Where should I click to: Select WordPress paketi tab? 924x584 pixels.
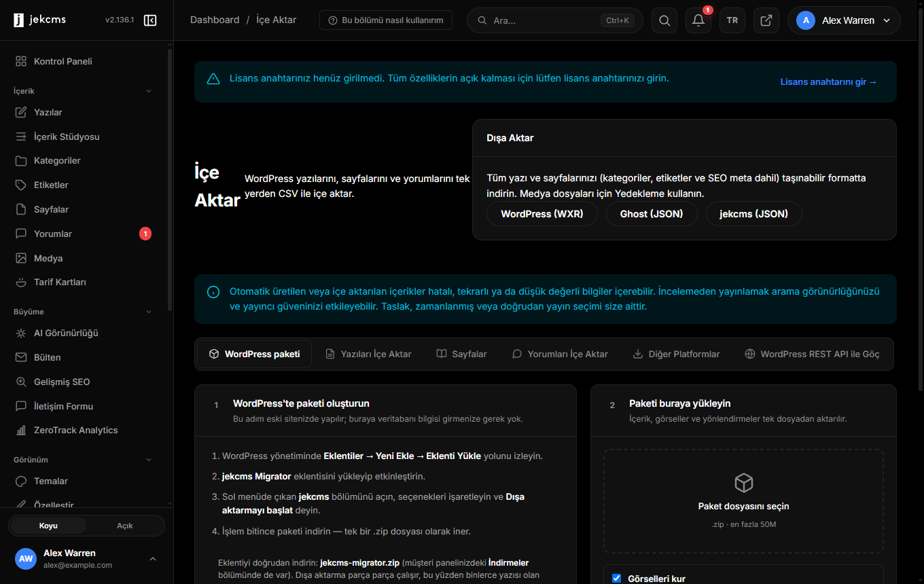pos(255,354)
